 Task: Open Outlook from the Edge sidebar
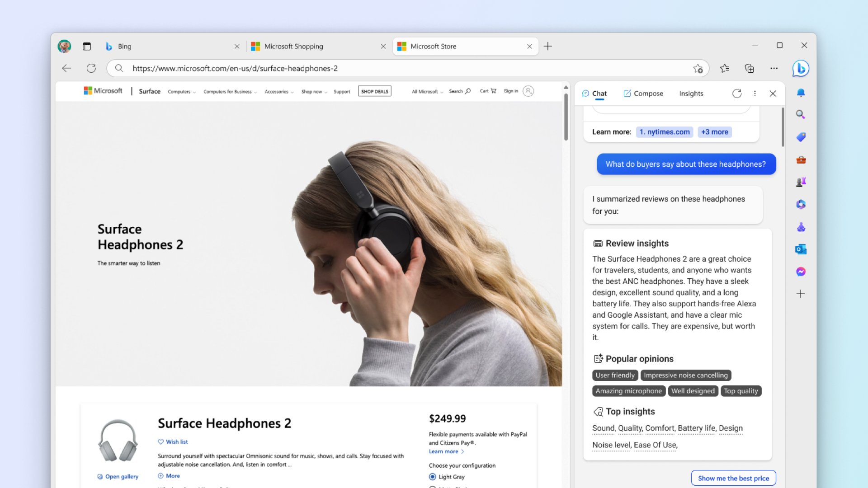click(801, 249)
